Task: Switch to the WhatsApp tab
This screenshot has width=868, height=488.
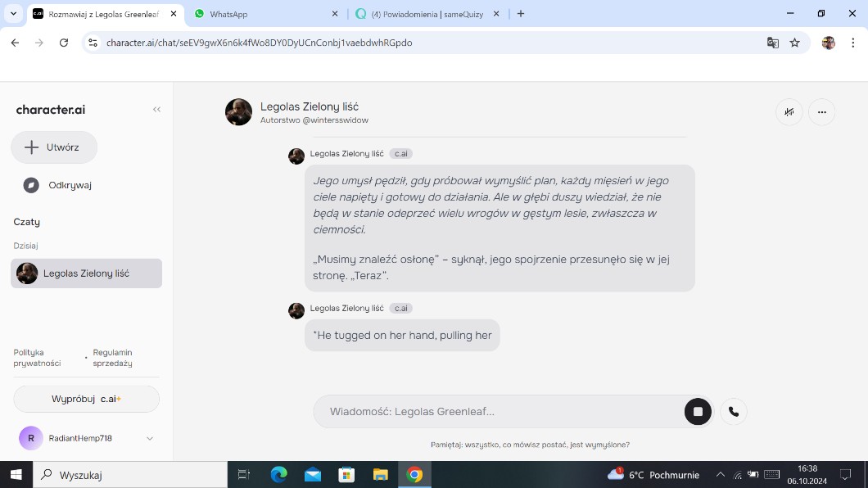Action: (262, 14)
